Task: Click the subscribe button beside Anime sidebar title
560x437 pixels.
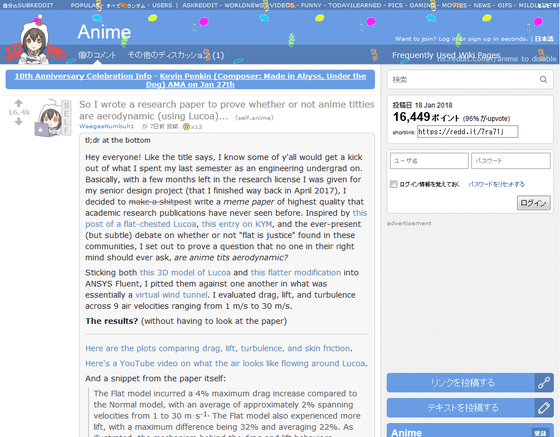Action: click(540, 433)
